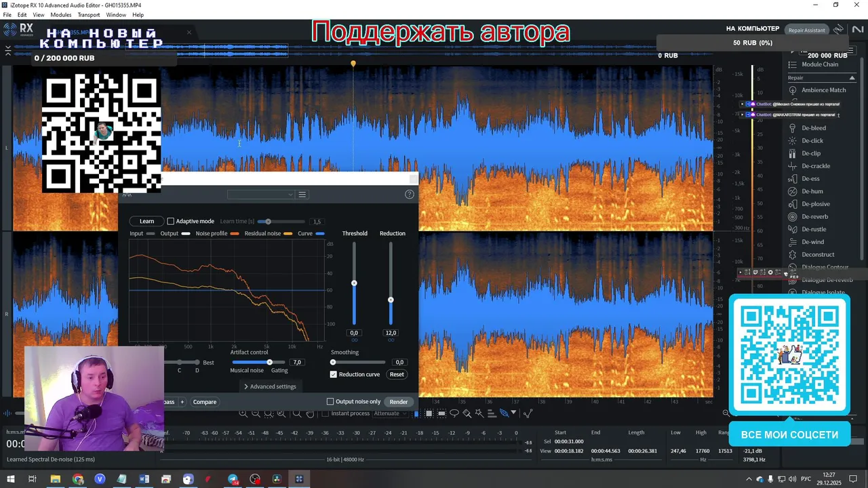Image resolution: width=868 pixels, height=488 pixels.
Task: Open the Help menu
Action: pos(138,15)
